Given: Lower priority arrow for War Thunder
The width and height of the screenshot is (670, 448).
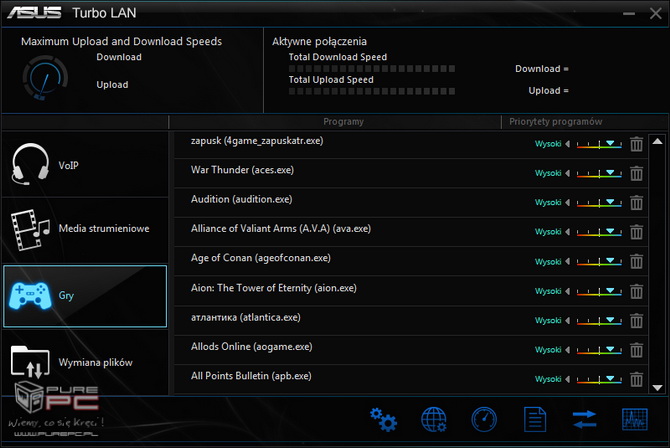Looking at the screenshot, I should click(x=567, y=173).
